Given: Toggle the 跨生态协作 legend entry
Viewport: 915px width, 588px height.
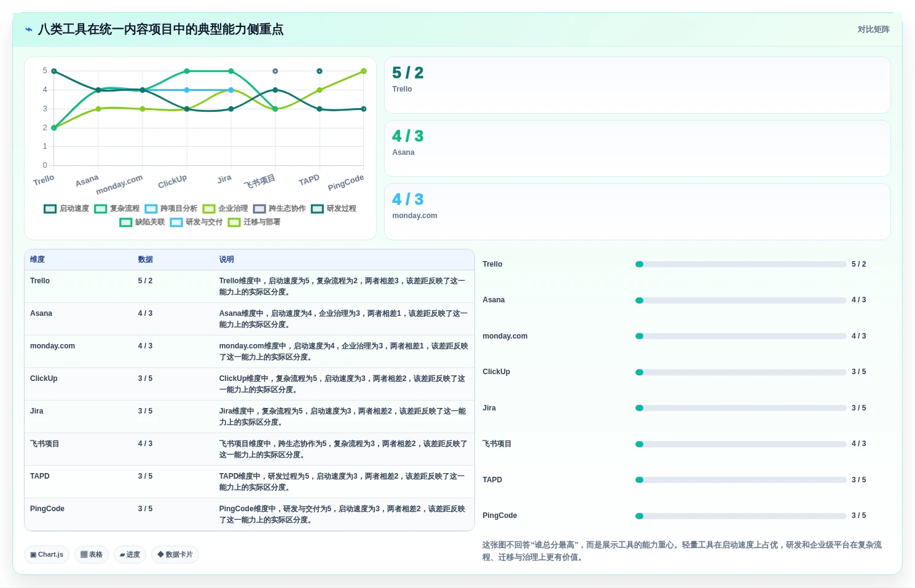Looking at the screenshot, I should 279,209.
